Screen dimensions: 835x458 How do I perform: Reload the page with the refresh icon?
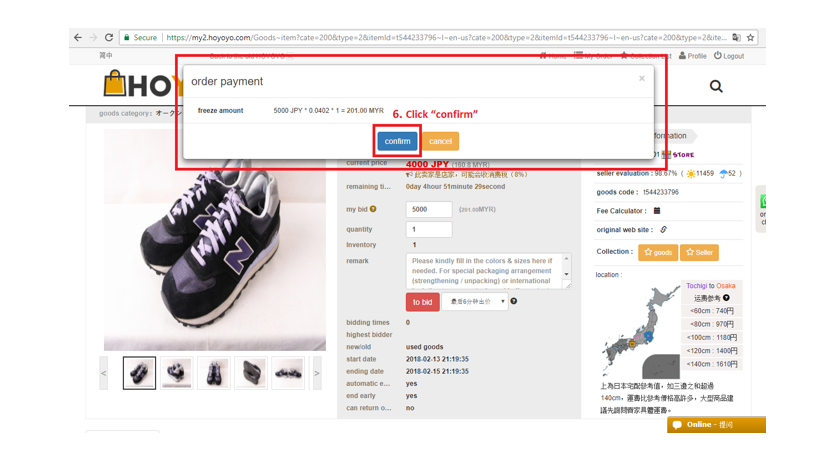(x=109, y=37)
